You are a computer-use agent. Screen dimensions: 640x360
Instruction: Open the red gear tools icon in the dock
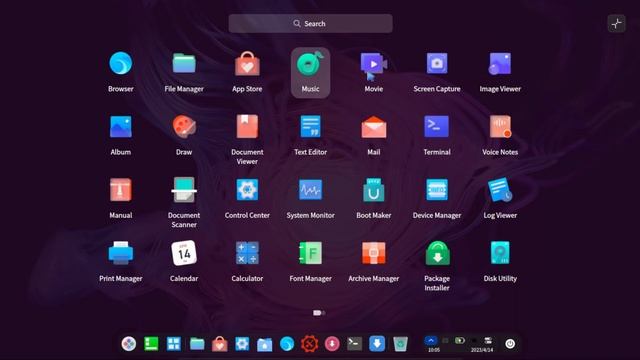tap(309, 344)
